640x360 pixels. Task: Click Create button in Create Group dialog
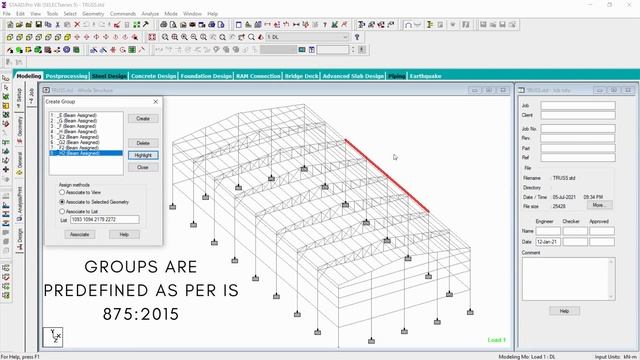[143, 118]
